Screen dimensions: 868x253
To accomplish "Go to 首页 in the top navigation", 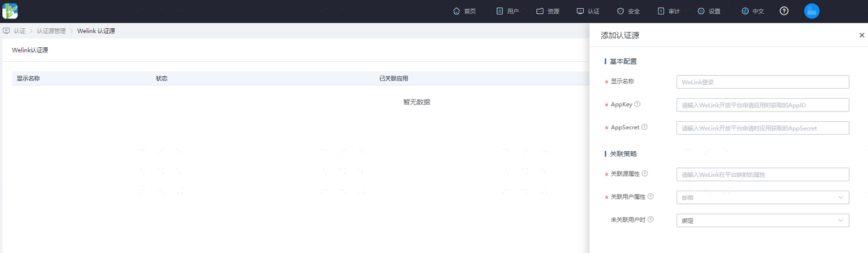I will coord(465,11).
